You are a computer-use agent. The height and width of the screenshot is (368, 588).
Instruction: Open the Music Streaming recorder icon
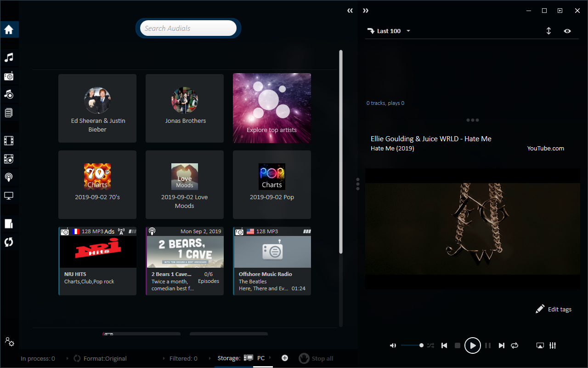(9, 94)
